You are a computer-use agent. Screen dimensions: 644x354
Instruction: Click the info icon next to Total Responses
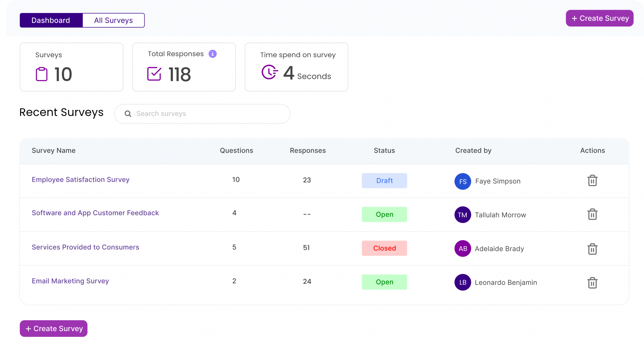coord(213,53)
